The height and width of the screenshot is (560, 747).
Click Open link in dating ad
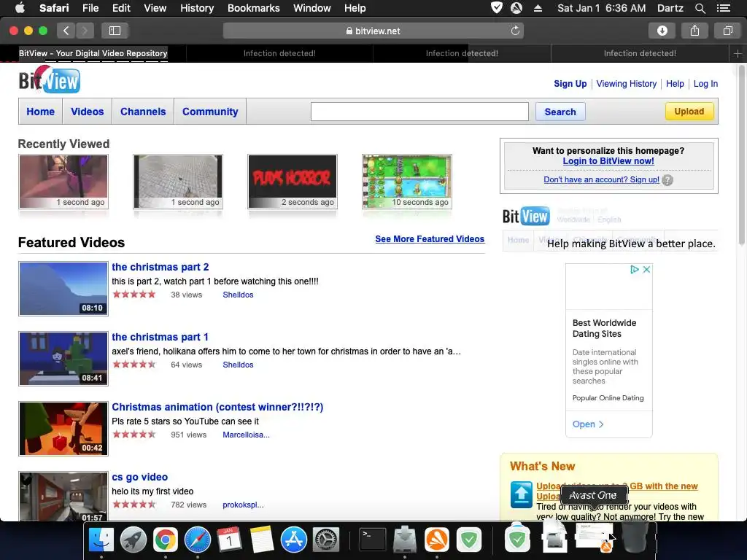(x=588, y=424)
